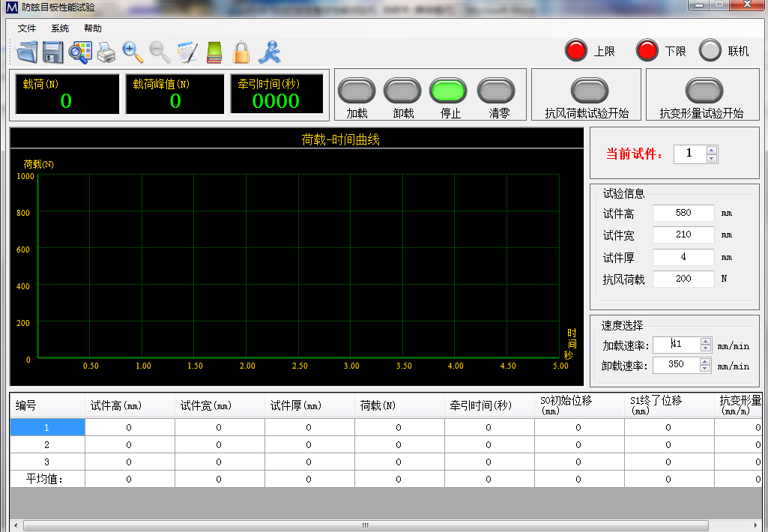Click the zoom in magnifier icon
The image size is (768, 532).
coord(133,52)
